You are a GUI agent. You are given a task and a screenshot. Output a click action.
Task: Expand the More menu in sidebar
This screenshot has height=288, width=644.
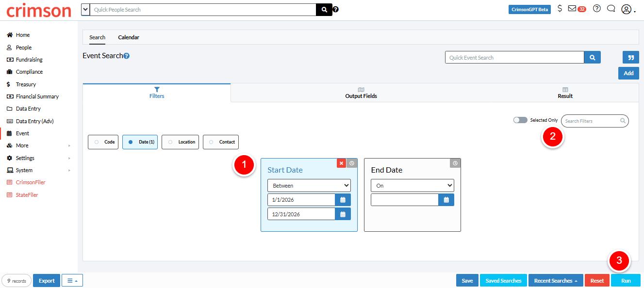point(39,145)
